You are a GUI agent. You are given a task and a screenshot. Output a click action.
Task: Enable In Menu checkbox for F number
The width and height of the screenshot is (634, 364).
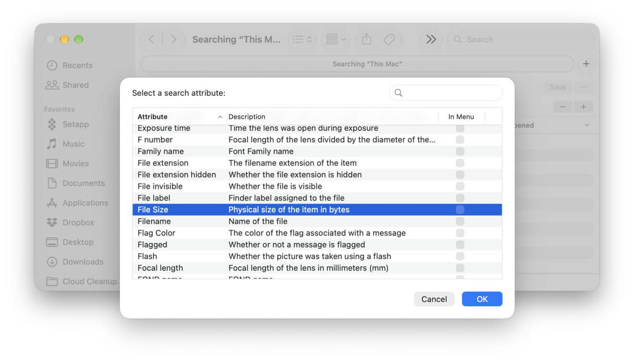[460, 140]
